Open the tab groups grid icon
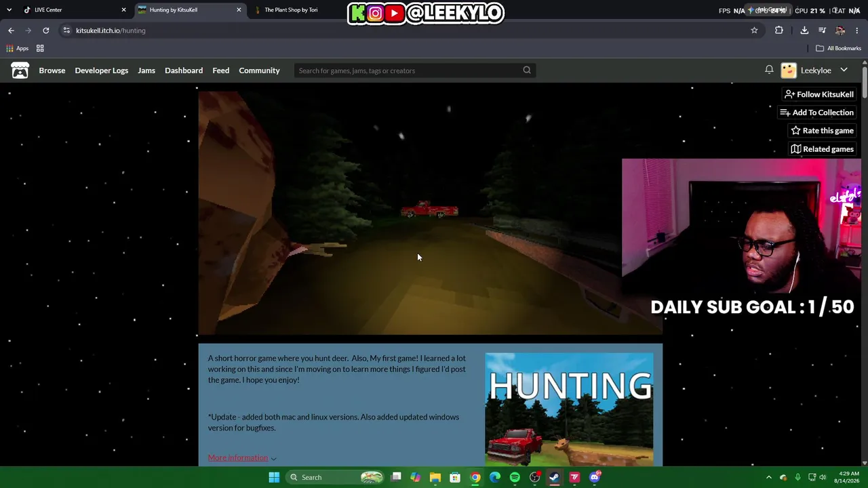 click(40, 48)
